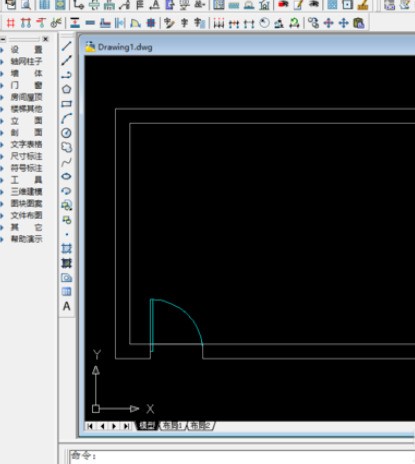Select the Revision Cloud tool
This screenshot has height=464, width=415.
click(x=66, y=147)
